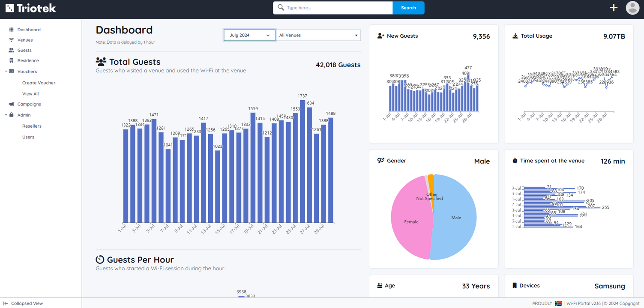
Task: Click the Campaigns megaphone icon
Action: pos(12,104)
